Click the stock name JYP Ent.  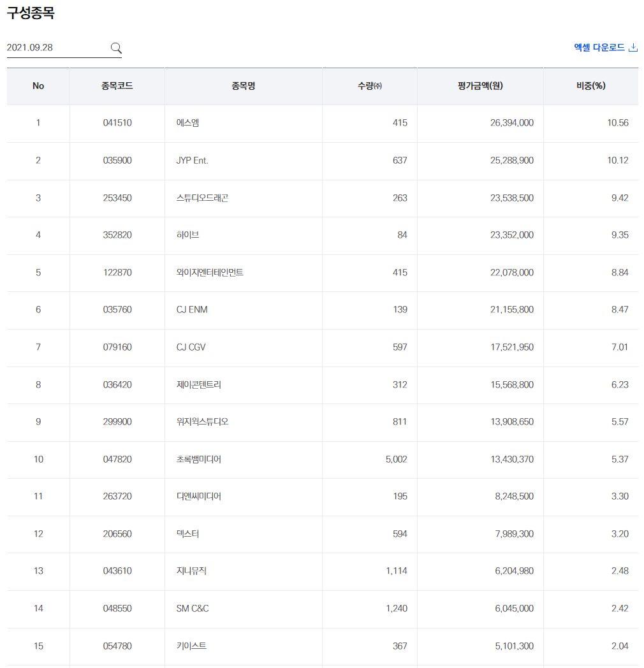[192, 161]
